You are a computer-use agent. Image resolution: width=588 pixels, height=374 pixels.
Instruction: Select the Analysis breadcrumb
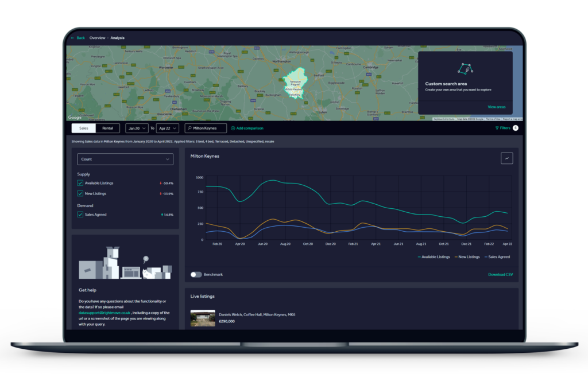click(x=117, y=38)
